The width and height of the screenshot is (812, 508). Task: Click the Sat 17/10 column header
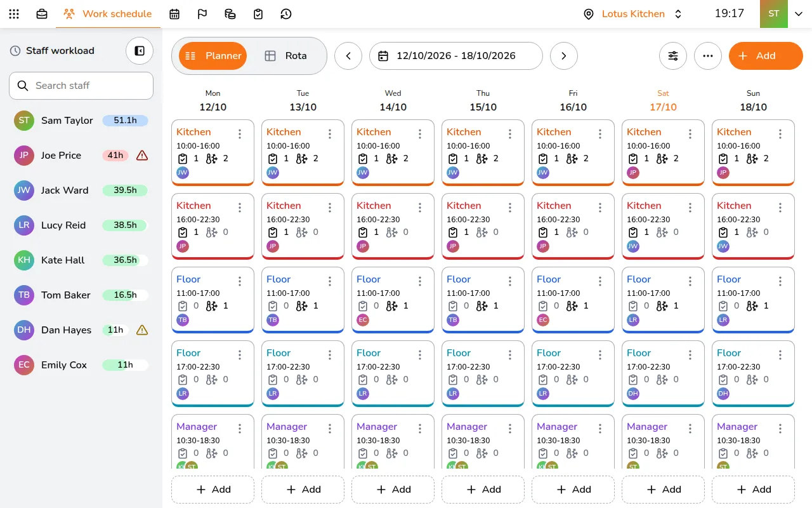click(x=663, y=100)
